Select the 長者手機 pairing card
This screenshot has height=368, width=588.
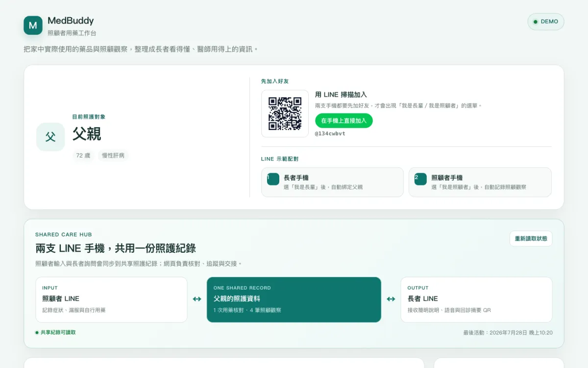(332, 182)
